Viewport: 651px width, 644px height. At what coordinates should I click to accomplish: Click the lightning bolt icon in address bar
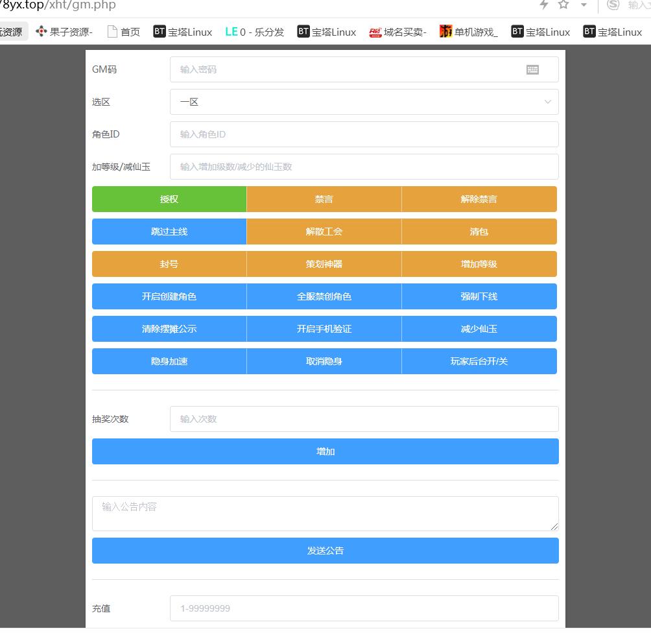[x=544, y=5]
